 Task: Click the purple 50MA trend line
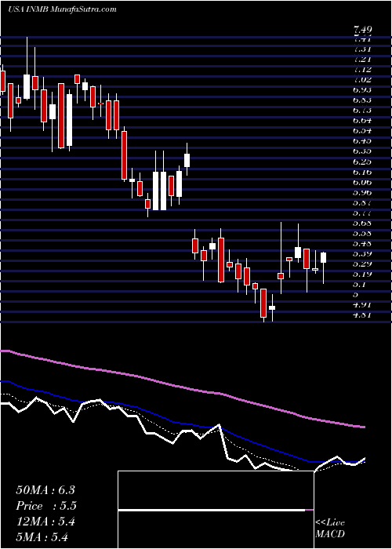(182, 387)
